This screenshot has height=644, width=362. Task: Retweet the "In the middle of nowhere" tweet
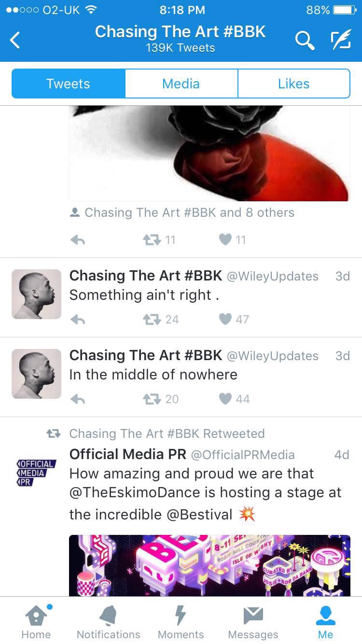tap(152, 399)
